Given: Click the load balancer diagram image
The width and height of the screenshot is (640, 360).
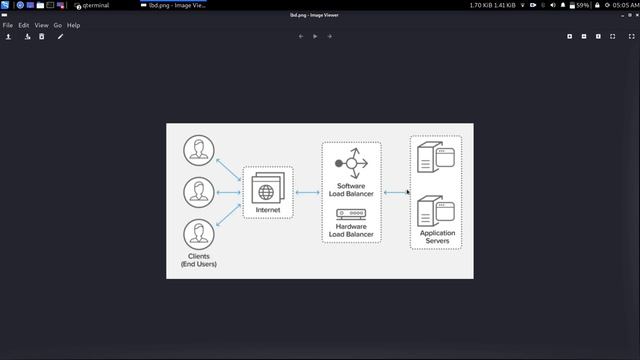Looking at the screenshot, I should [320, 201].
